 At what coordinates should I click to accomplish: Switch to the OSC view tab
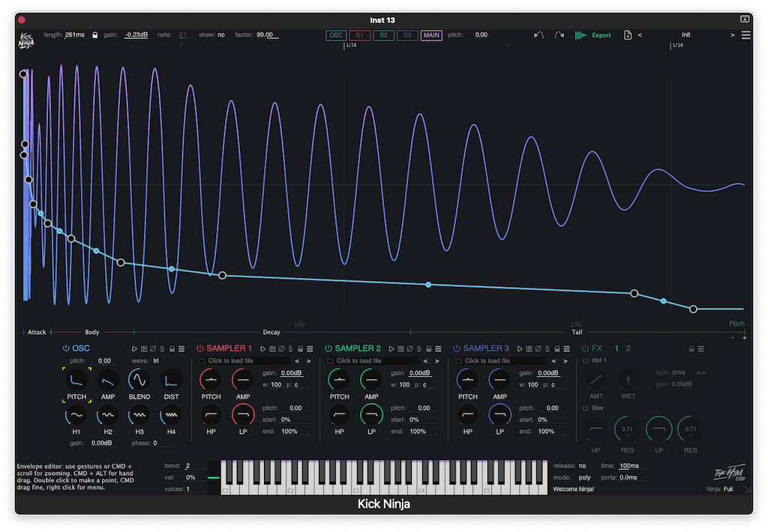coord(336,35)
